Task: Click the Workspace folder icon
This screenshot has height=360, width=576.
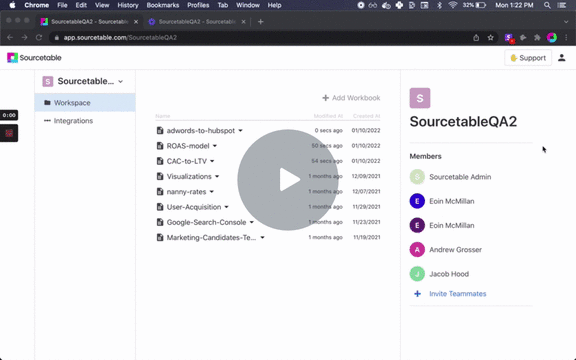Action: (47, 102)
